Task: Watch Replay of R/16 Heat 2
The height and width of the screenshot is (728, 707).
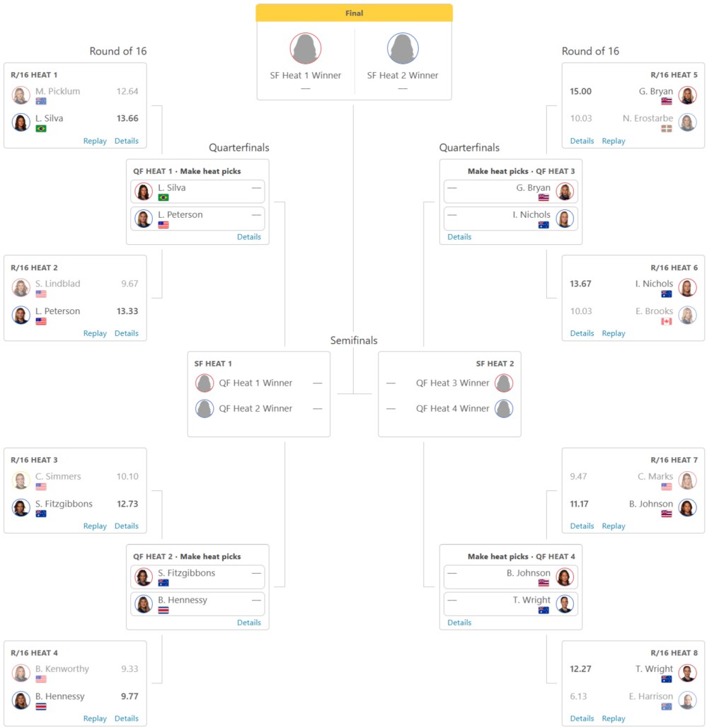Action: (95, 333)
